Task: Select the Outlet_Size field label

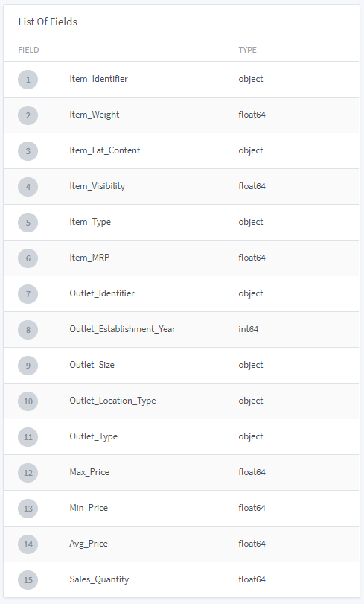Action: (92, 365)
